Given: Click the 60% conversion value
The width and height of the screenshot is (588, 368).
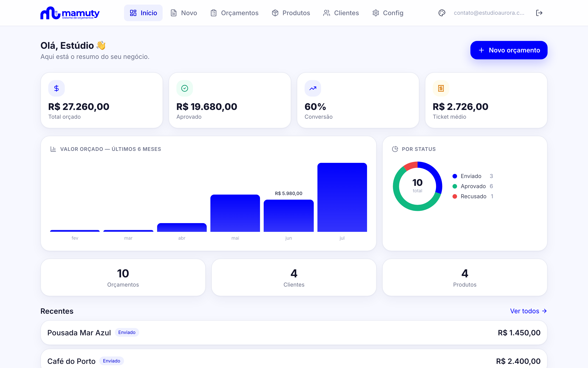Looking at the screenshot, I should click(315, 106).
